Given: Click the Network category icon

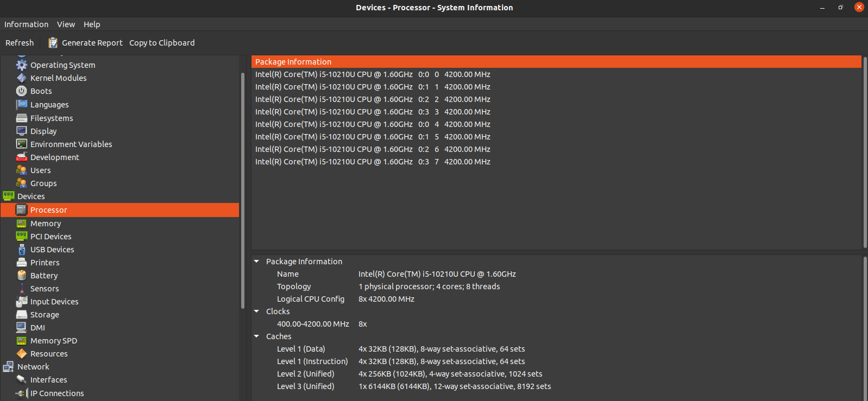Looking at the screenshot, I should pyautogui.click(x=9, y=367).
